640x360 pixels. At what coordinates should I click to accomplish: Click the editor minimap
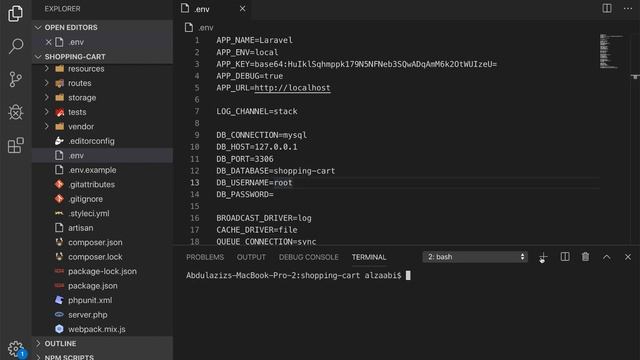[x=611, y=51]
